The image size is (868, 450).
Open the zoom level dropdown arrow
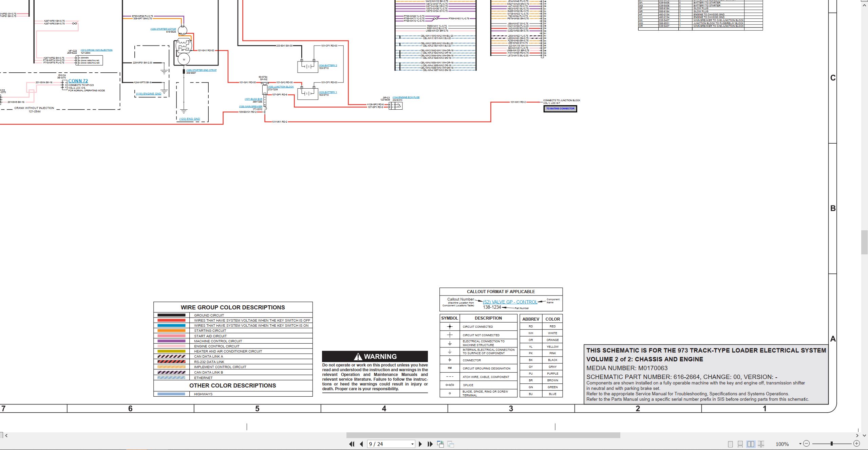pyautogui.click(x=800, y=444)
